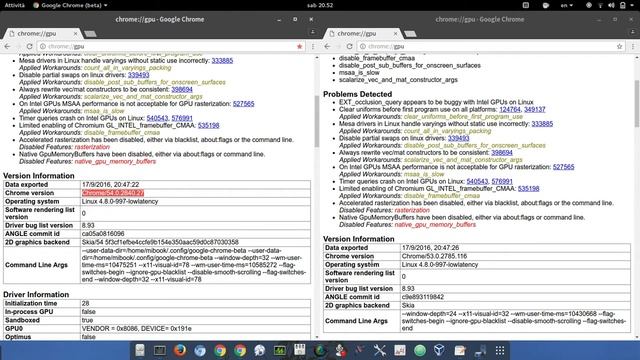Open Chromium blue icon in dock
The width and height of the screenshot is (640, 360).
pos(200,350)
